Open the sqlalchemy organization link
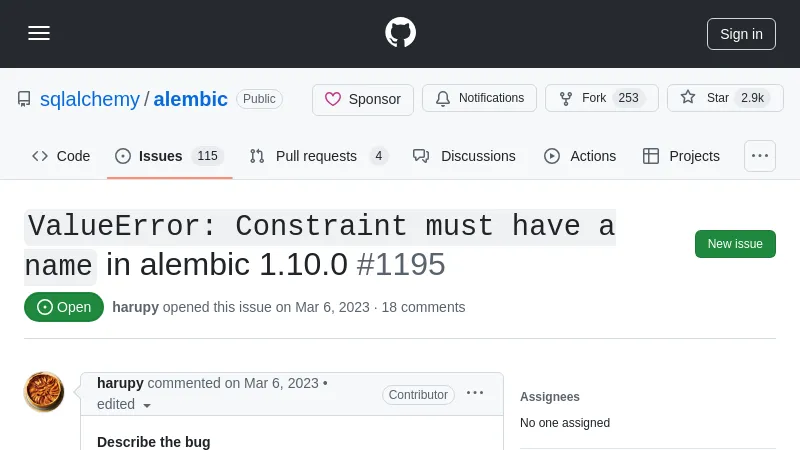Image resolution: width=800 pixels, height=450 pixels. click(x=90, y=99)
